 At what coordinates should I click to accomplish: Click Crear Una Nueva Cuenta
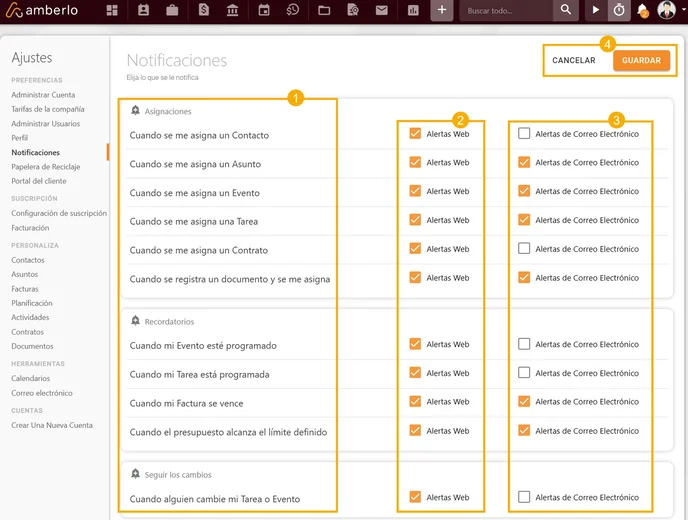pos(52,425)
